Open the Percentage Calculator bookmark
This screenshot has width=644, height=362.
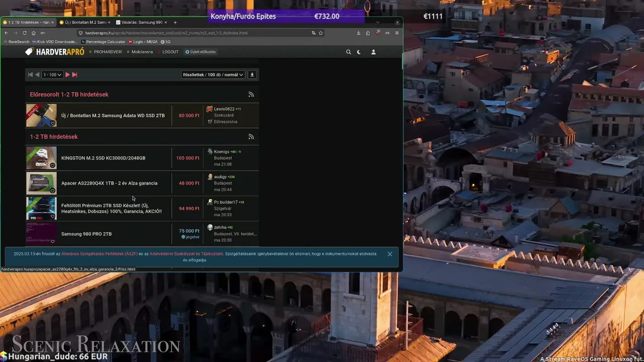[x=103, y=42]
